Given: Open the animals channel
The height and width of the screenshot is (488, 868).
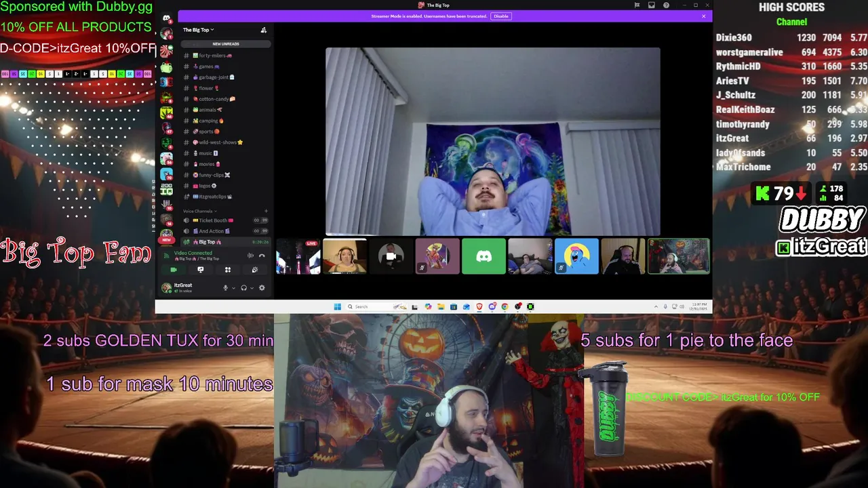Looking at the screenshot, I should [226, 110].
